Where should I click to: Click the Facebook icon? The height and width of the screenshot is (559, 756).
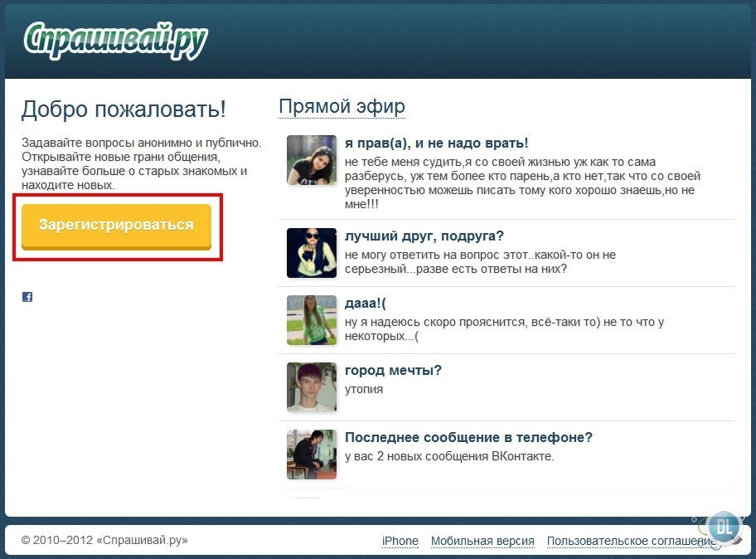pos(27,297)
